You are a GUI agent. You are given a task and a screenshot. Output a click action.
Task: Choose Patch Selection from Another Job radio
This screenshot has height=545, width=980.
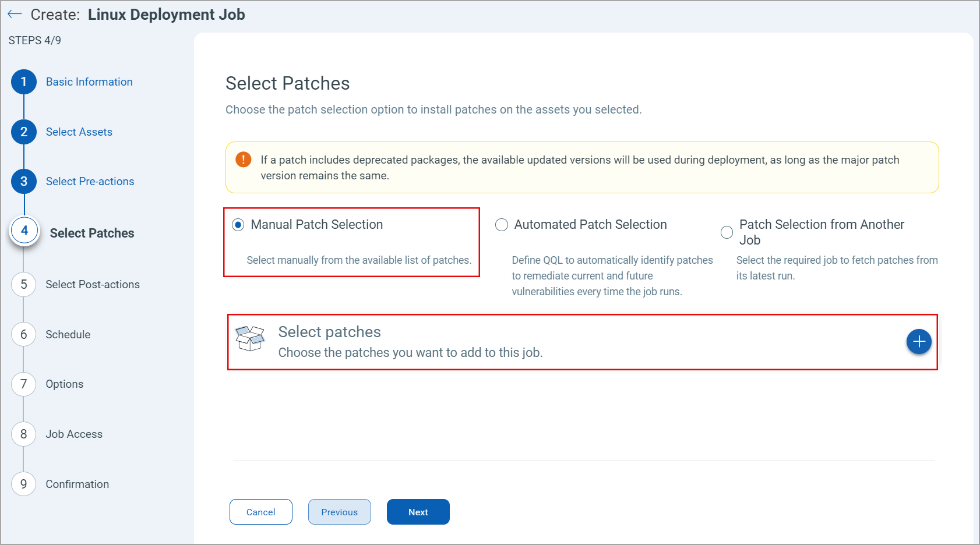click(x=727, y=232)
